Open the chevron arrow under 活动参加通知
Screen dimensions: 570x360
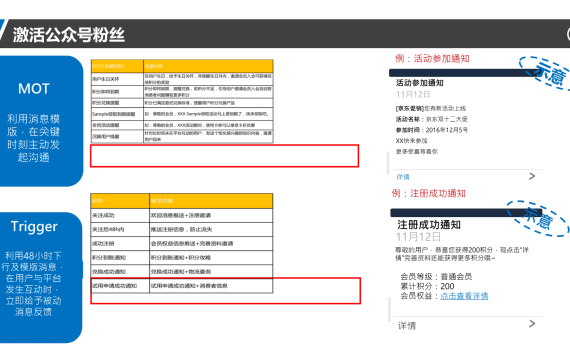point(532,176)
